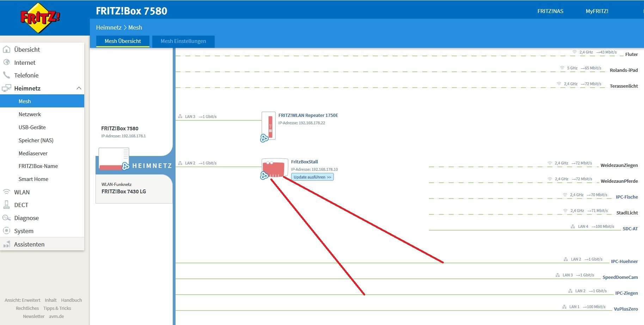Click the avm.de footer link
The image size is (644, 325).
click(56, 316)
